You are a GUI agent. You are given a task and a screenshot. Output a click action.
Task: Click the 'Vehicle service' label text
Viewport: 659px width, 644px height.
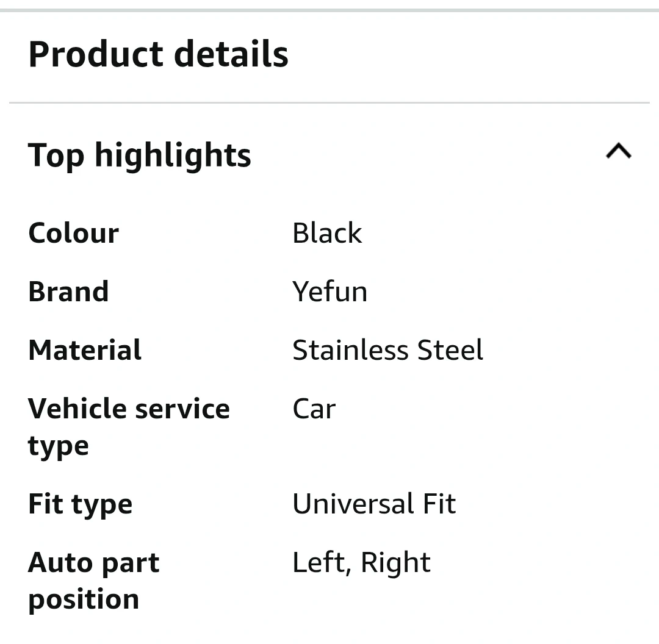point(129,409)
